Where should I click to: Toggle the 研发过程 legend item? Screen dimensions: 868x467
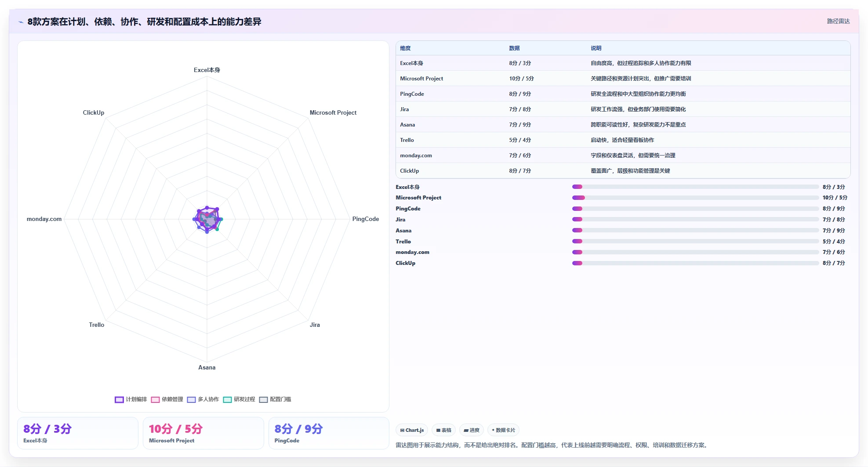click(x=239, y=399)
